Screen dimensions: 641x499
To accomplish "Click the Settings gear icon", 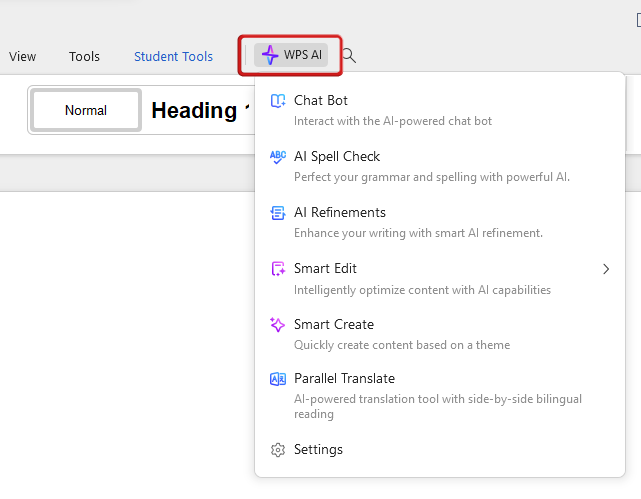I will 278,450.
